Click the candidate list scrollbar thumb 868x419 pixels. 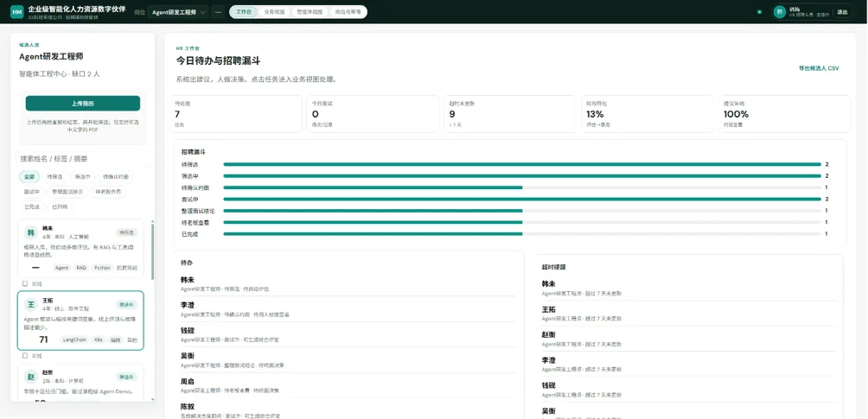(x=153, y=252)
